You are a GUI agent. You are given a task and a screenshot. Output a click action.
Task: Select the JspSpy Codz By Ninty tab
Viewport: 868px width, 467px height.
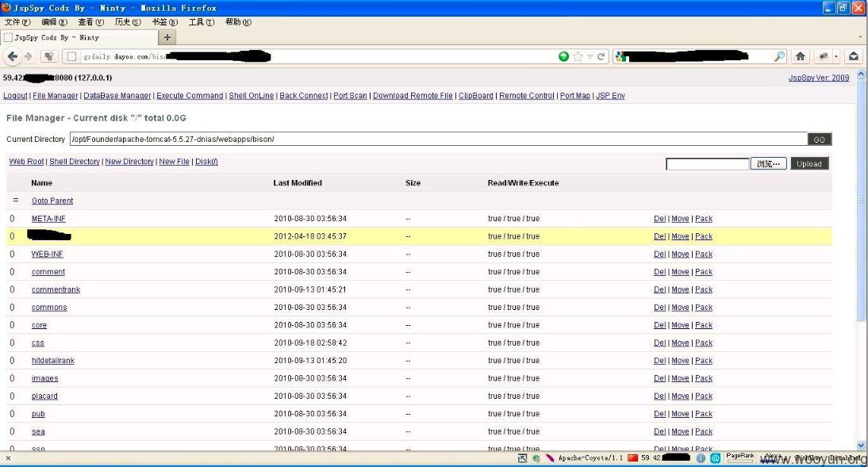click(x=80, y=37)
